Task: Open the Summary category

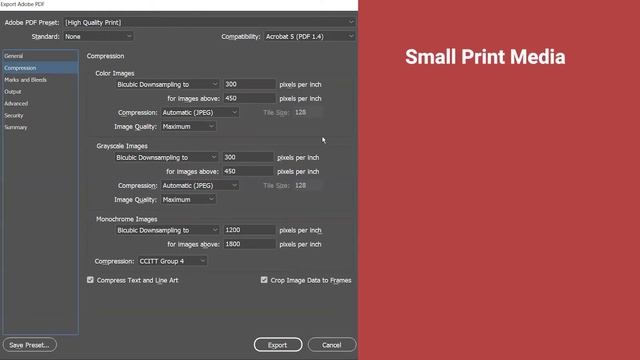Action: [x=40, y=127]
